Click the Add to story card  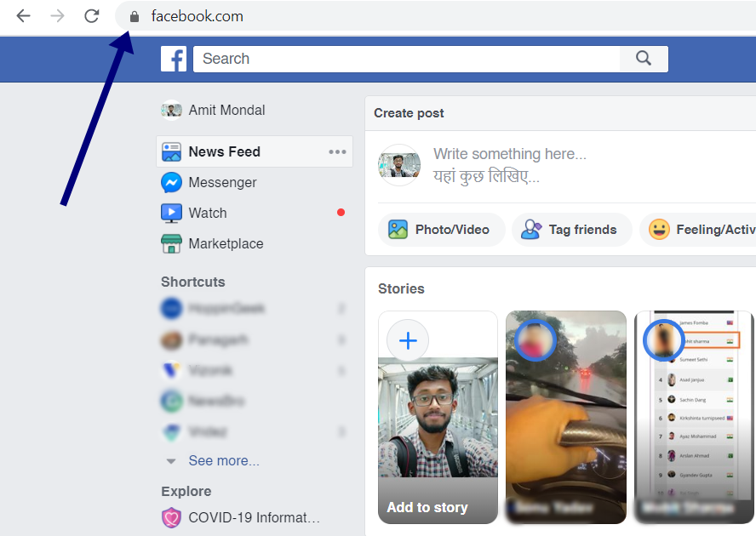[438, 417]
